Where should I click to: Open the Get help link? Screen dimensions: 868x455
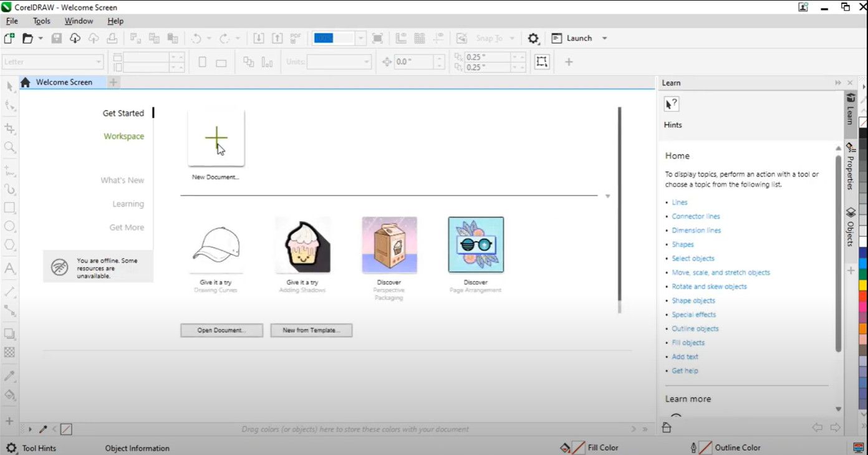point(685,371)
